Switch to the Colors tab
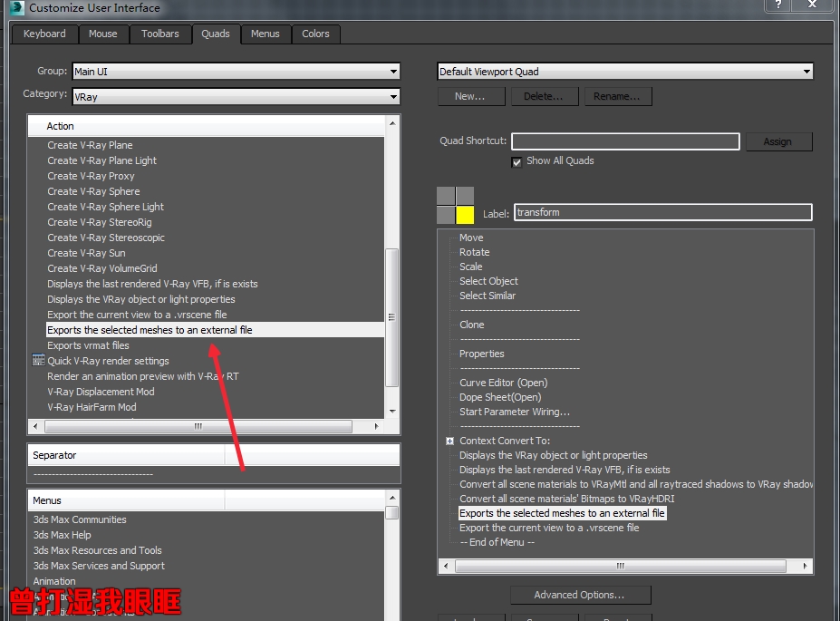This screenshot has height=621, width=840. click(315, 34)
